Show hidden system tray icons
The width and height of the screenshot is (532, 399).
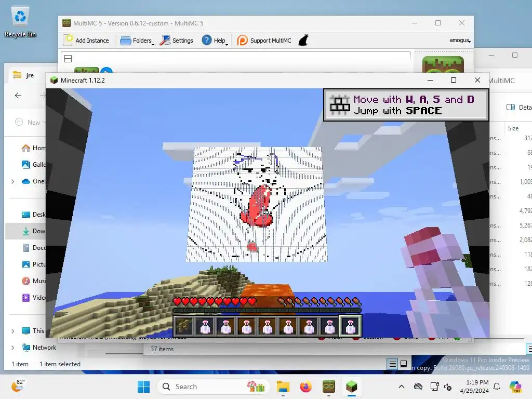(x=402, y=387)
